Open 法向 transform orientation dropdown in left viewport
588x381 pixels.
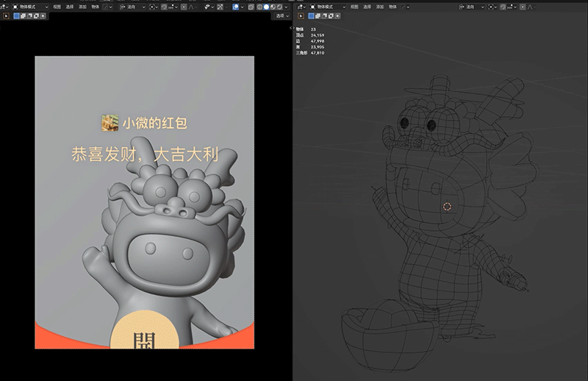coord(132,7)
